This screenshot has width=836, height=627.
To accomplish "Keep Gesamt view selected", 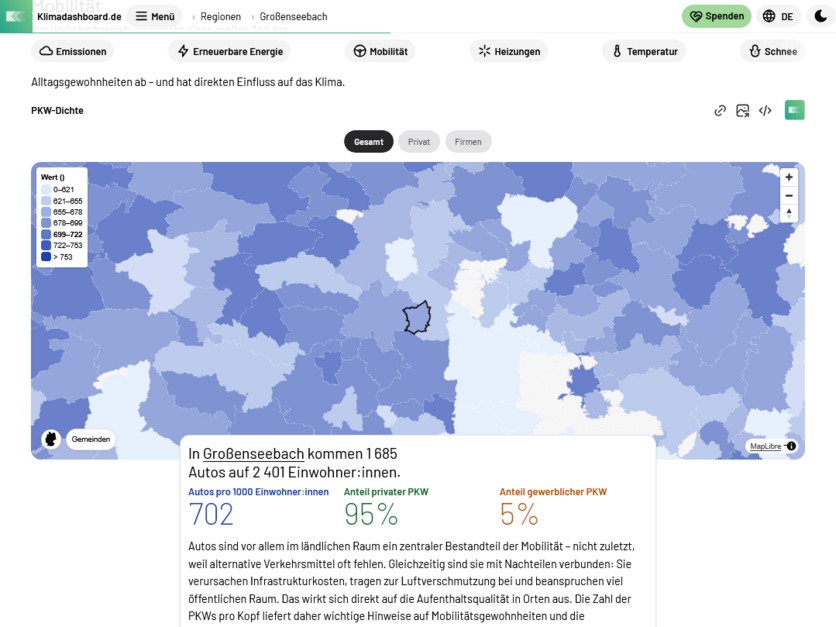I will (x=368, y=141).
